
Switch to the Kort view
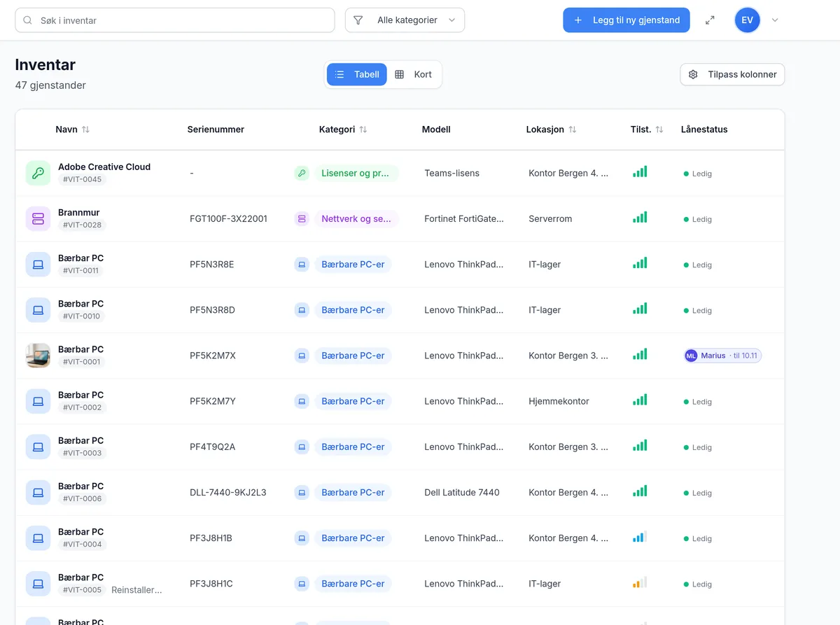(414, 74)
